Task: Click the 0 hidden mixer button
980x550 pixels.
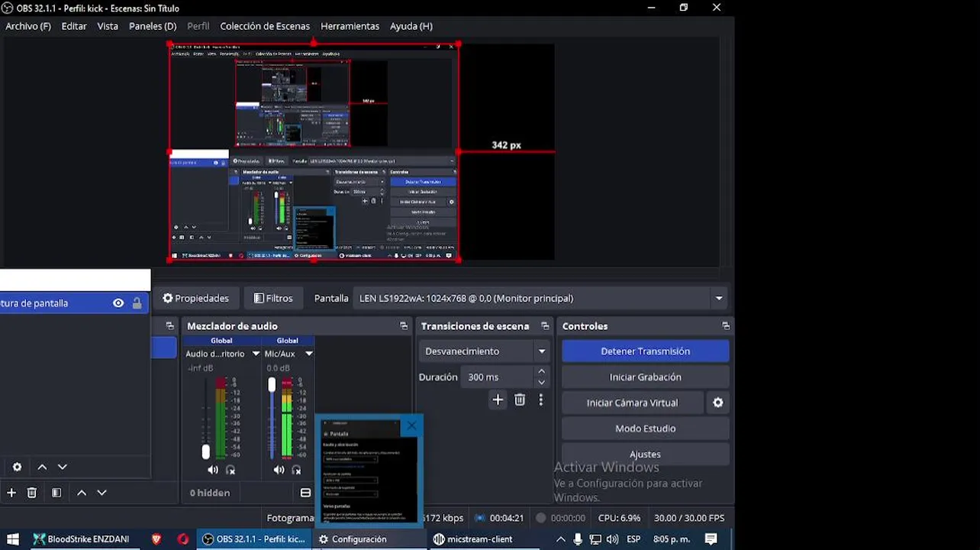Action: tap(209, 493)
